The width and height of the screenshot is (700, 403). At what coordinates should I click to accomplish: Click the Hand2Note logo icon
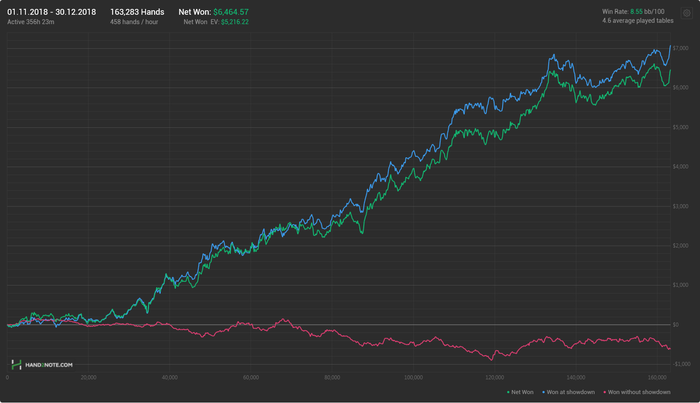(16, 365)
